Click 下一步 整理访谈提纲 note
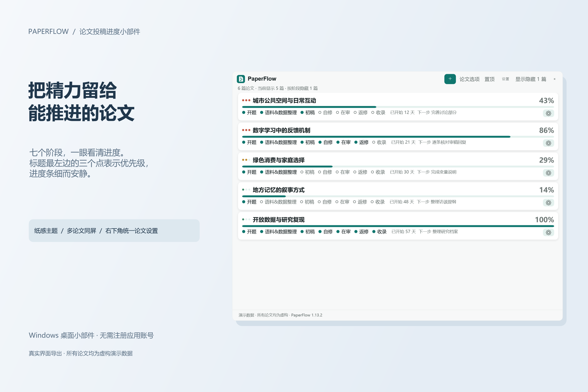 click(437, 202)
